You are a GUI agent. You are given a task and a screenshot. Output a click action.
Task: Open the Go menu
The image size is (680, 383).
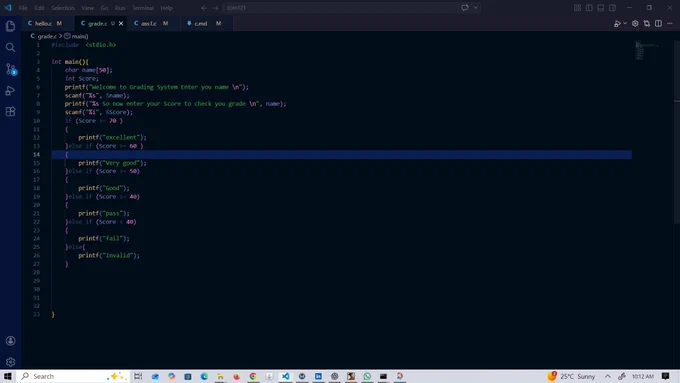pyautogui.click(x=104, y=8)
